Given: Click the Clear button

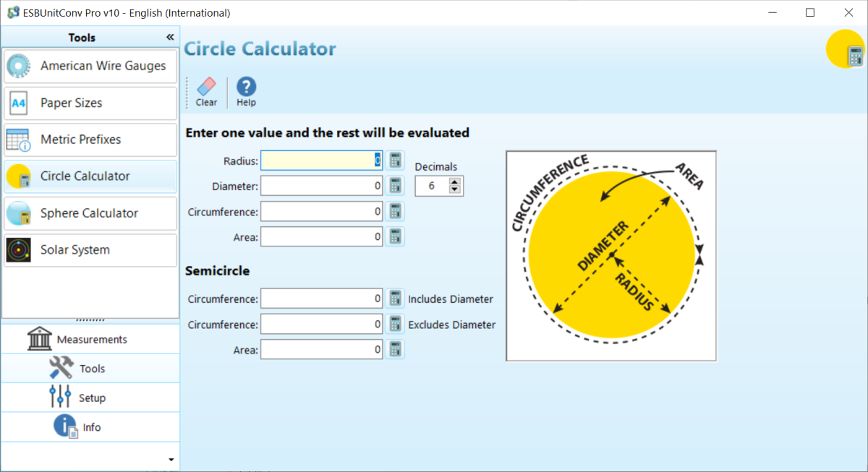Looking at the screenshot, I should click(205, 90).
